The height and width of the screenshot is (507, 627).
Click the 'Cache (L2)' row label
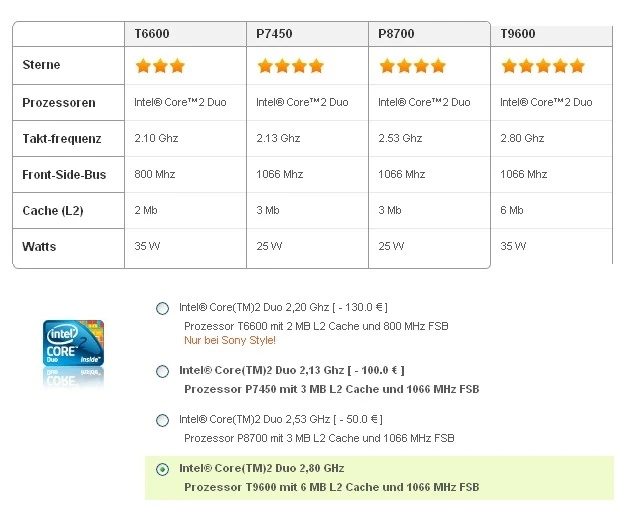pos(52,210)
